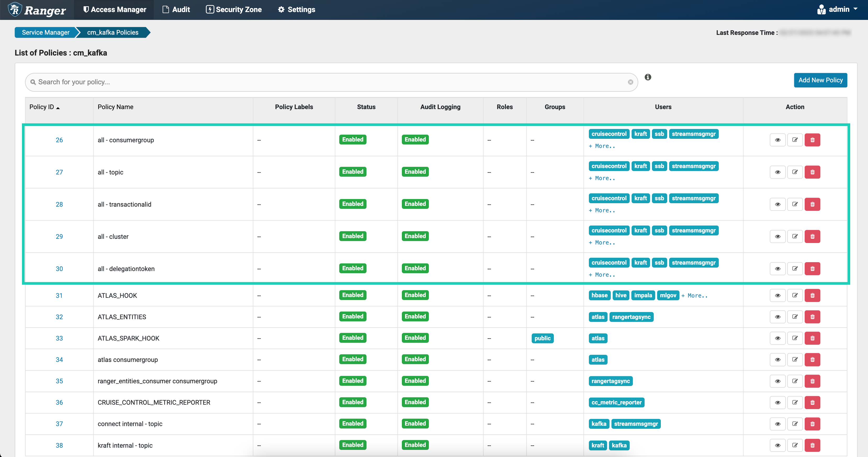The width and height of the screenshot is (868, 457).
Task: Delete the all - consumergroup policy
Action: point(812,140)
